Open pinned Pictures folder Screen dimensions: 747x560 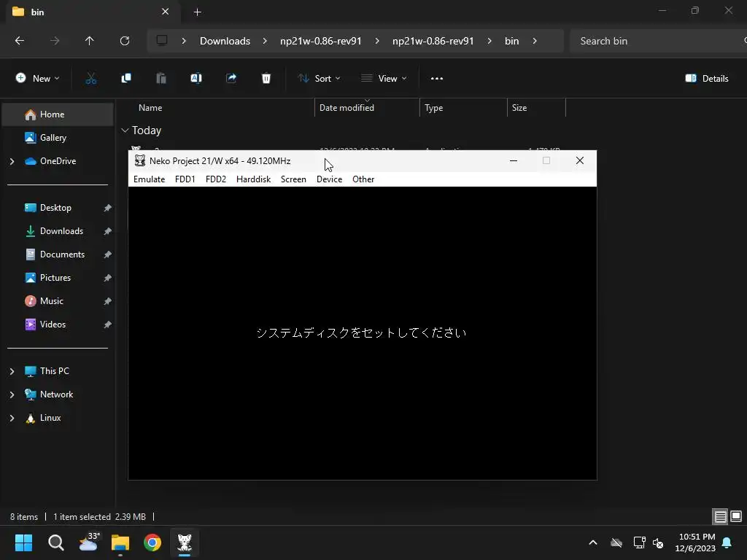point(55,278)
